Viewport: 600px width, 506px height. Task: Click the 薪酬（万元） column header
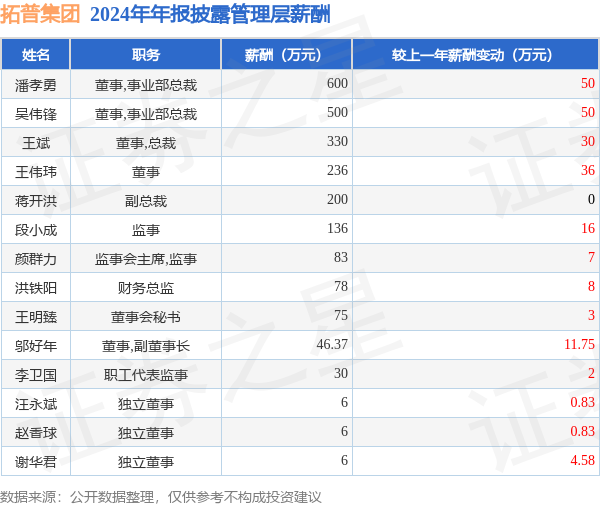click(286, 55)
